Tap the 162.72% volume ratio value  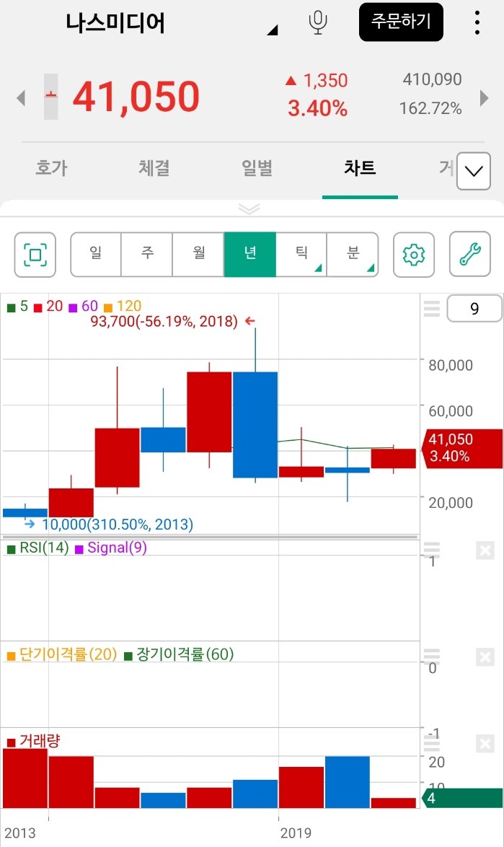(x=430, y=108)
